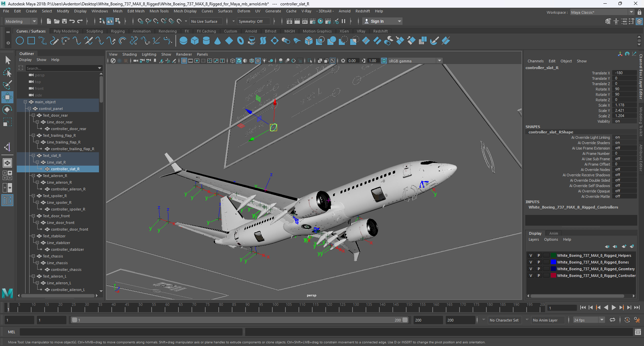Open the Symmetry: Off dropdown
The height and width of the screenshot is (346, 644).
point(254,21)
